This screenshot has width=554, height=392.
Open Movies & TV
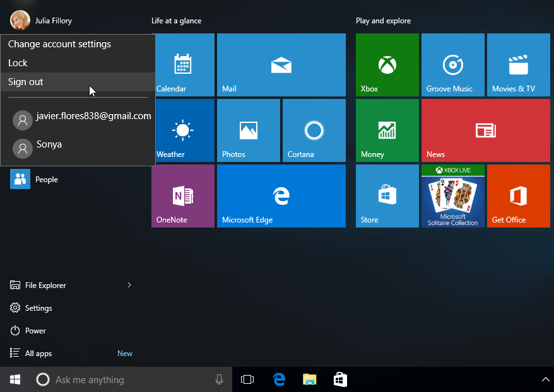coord(518,65)
